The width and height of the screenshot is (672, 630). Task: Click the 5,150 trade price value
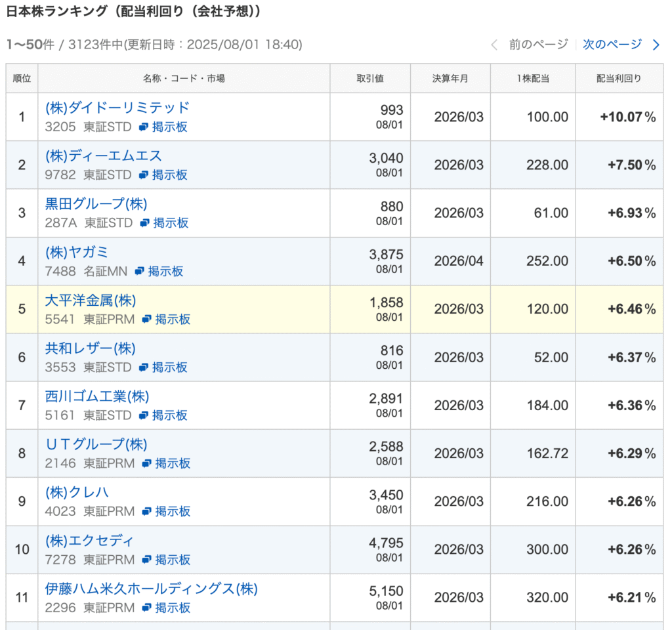386,591
